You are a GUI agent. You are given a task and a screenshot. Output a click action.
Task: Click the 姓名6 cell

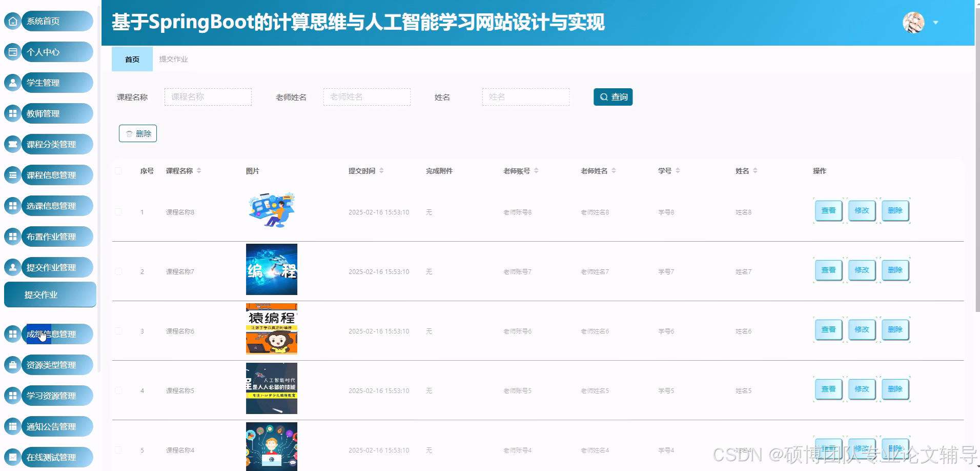(x=744, y=331)
